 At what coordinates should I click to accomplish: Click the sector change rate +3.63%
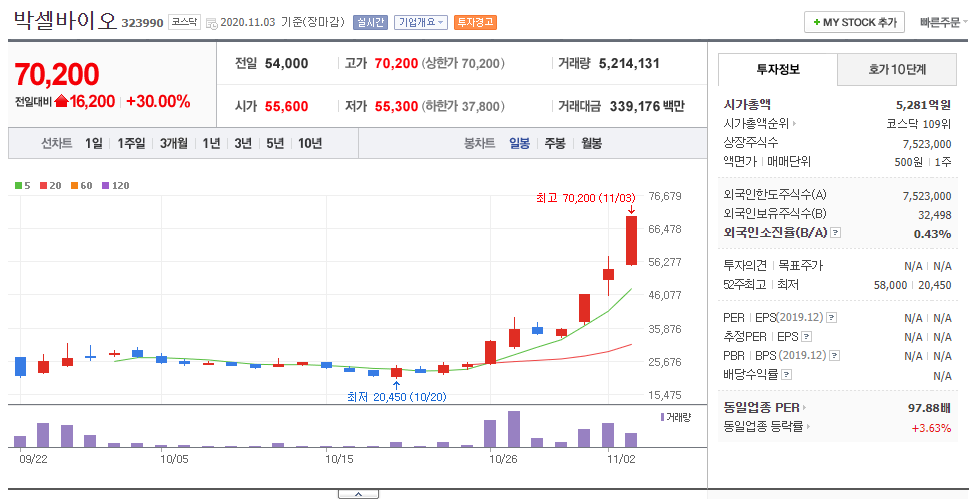coord(931,427)
